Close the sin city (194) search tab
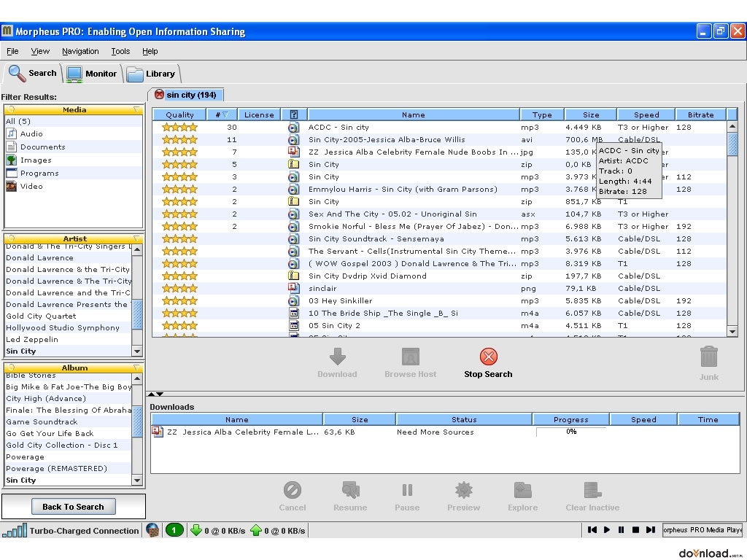The width and height of the screenshot is (747, 560). (x=159, y=94)
